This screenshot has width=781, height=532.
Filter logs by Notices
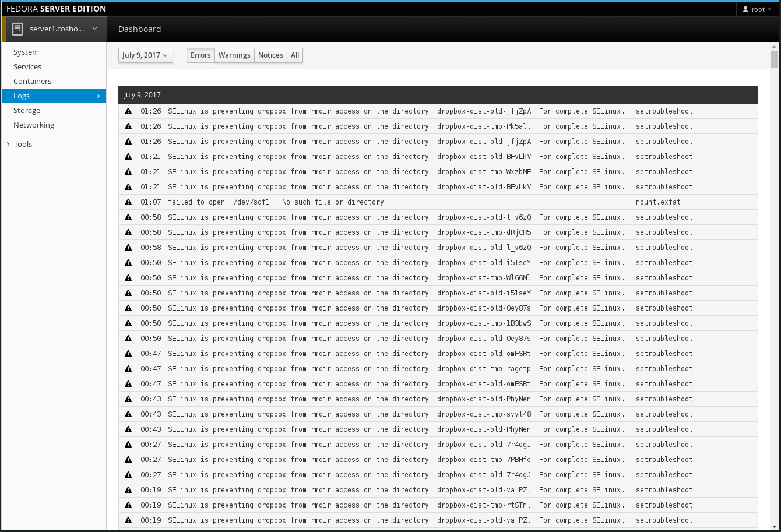point(270,55)
